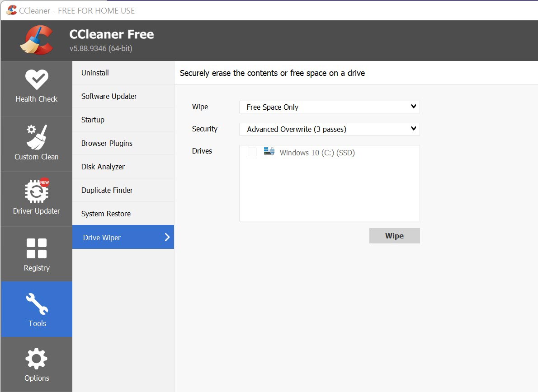
Task: Open Software Updater tool
Action: [x=123, y=96]
